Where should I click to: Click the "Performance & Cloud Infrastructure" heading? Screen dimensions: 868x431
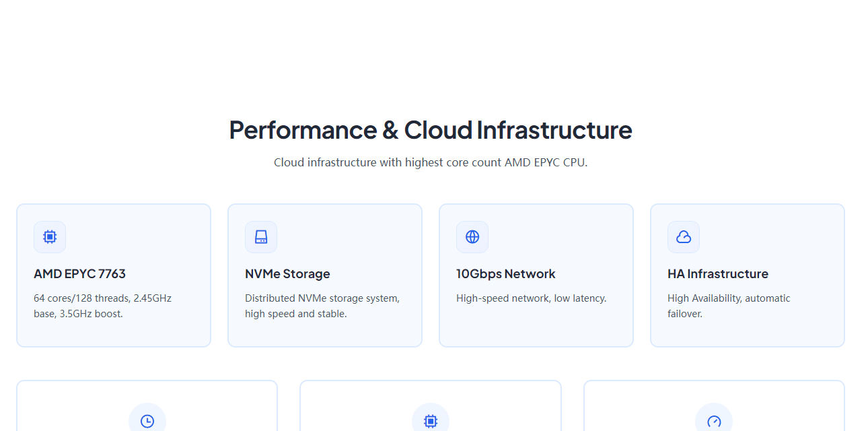point(431,130)
